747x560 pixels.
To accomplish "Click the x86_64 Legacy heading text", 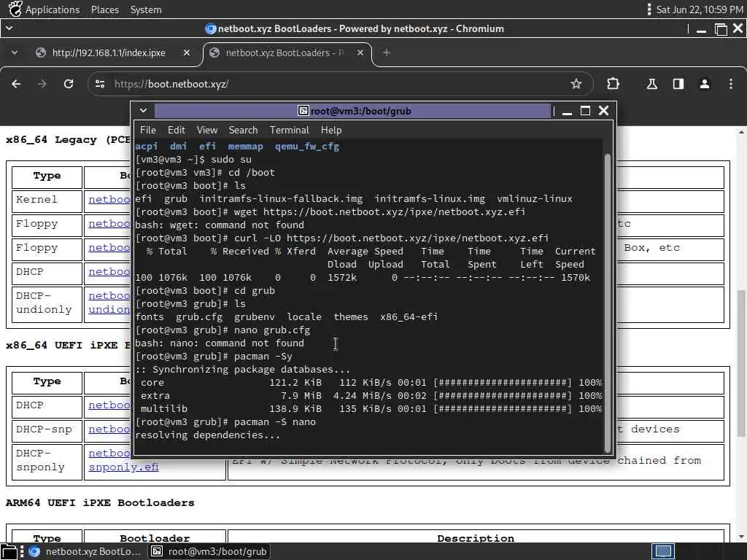I will pos(68,140).
